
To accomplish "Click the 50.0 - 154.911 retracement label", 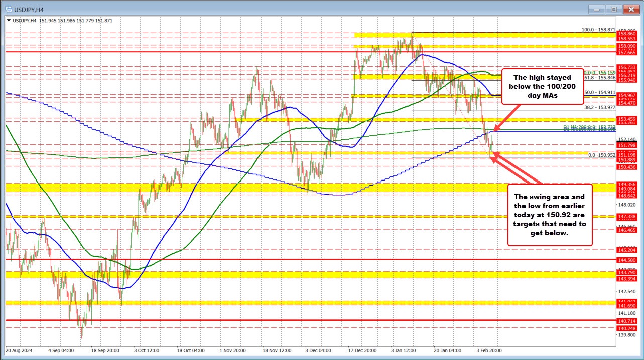I will [x=599, y=93].
